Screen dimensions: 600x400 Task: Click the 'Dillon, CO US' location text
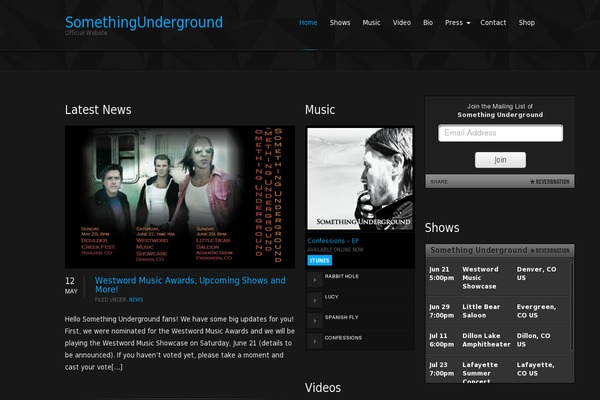(533, 340)
